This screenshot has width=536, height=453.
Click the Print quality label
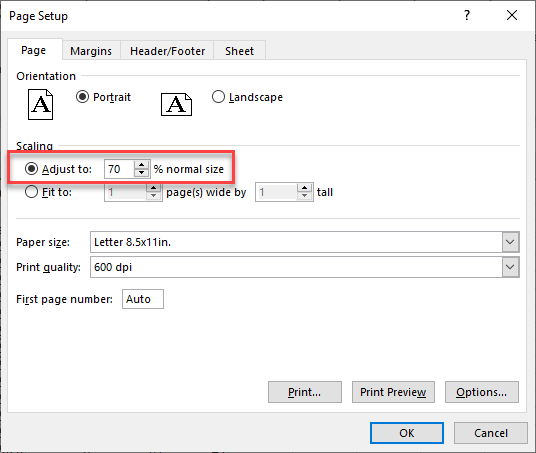pyautogui.click(x=48, y=267)
